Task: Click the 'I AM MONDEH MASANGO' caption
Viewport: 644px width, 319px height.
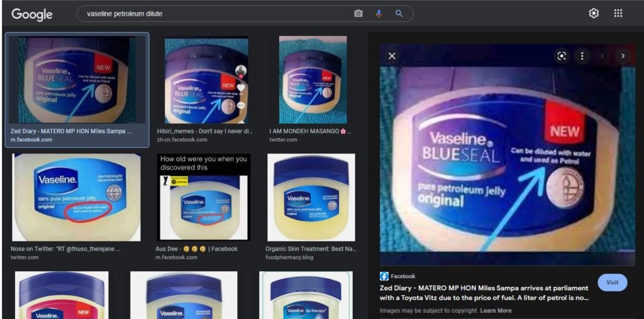Action: point(310,132)
